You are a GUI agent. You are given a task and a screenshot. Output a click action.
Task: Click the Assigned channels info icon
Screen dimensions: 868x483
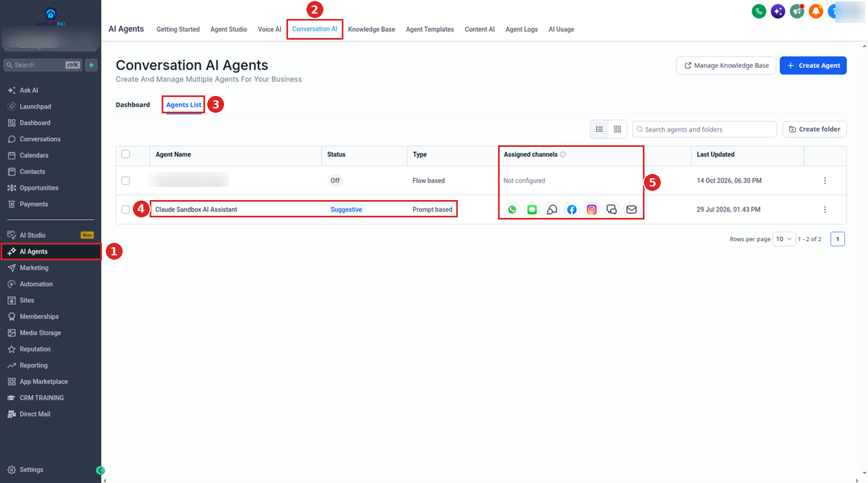tap(563, 154)
